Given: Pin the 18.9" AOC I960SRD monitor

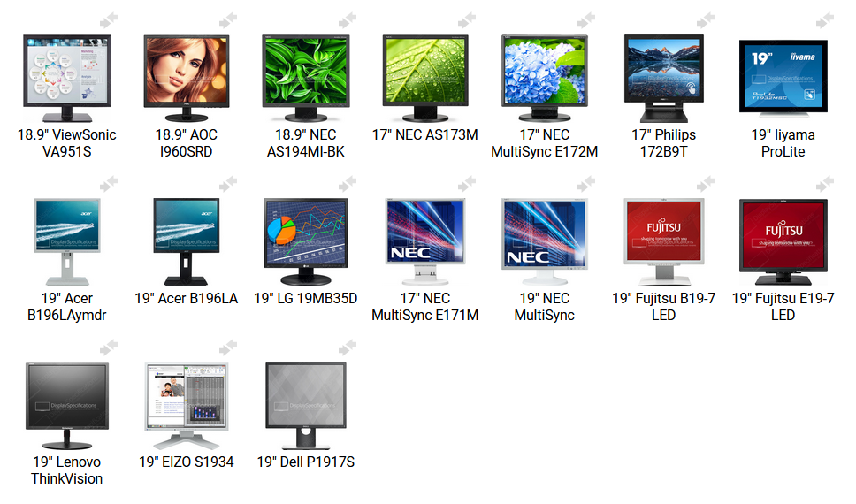Looking at the screenshot, I should [228, 20].
